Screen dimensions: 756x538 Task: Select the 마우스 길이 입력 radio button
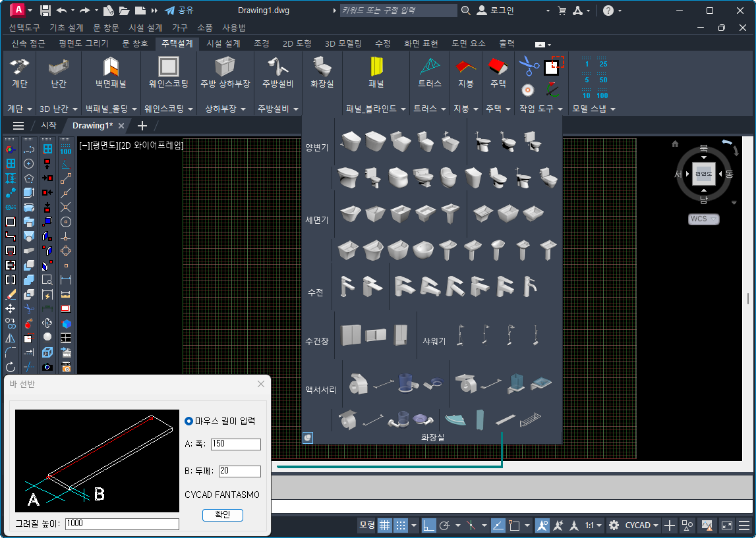pyautogui.click(x=189, y=421)
